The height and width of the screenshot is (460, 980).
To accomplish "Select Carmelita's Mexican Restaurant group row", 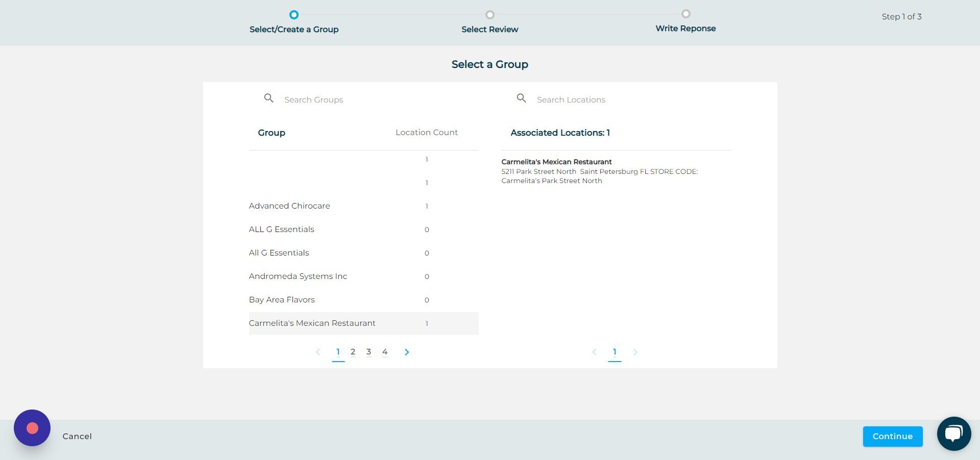I will [x=363, y=323].
